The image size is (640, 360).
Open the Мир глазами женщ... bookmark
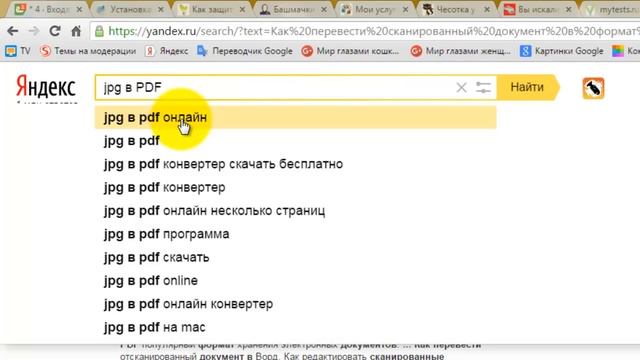460,51
